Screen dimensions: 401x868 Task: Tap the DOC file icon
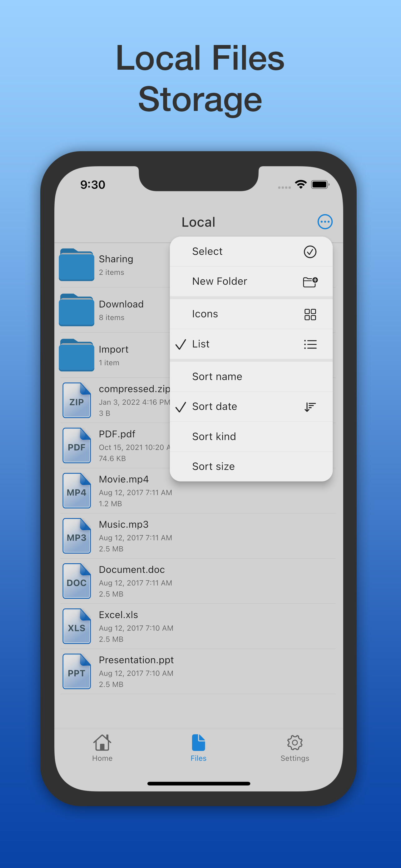(x=77, y=581)
